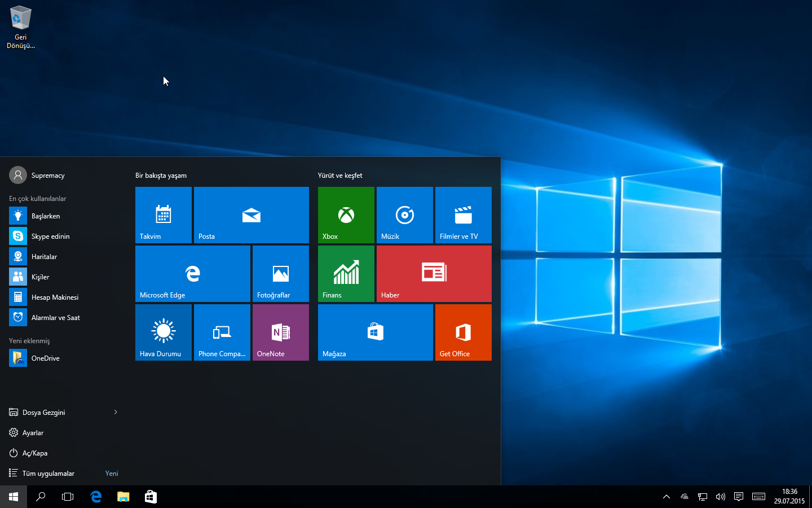Click the Windows Start button

14,497
